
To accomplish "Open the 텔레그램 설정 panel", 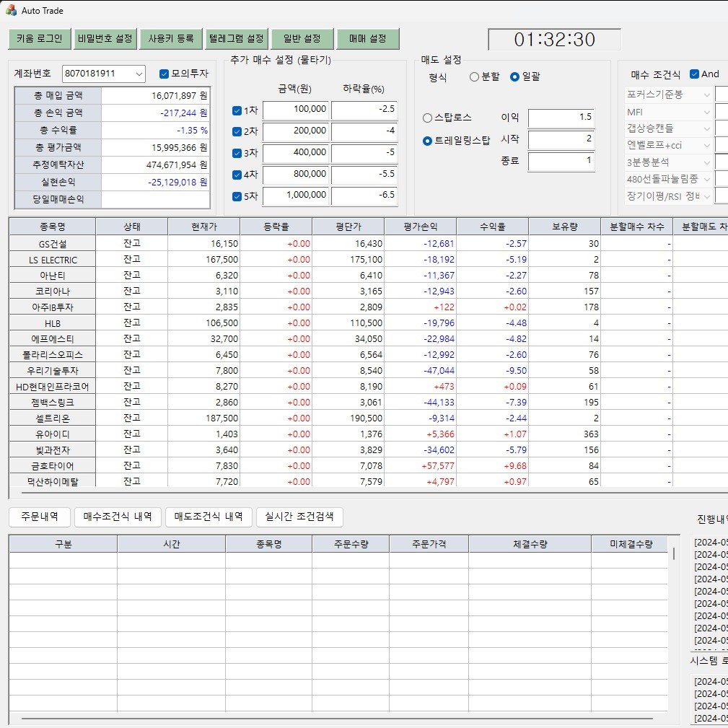I will pyautogui.click(x=236, y=39).
